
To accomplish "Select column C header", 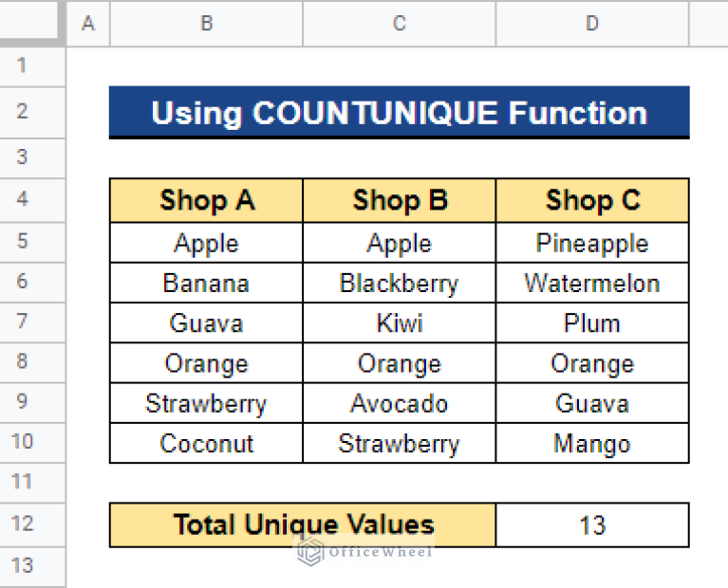I will click(399, 24).
